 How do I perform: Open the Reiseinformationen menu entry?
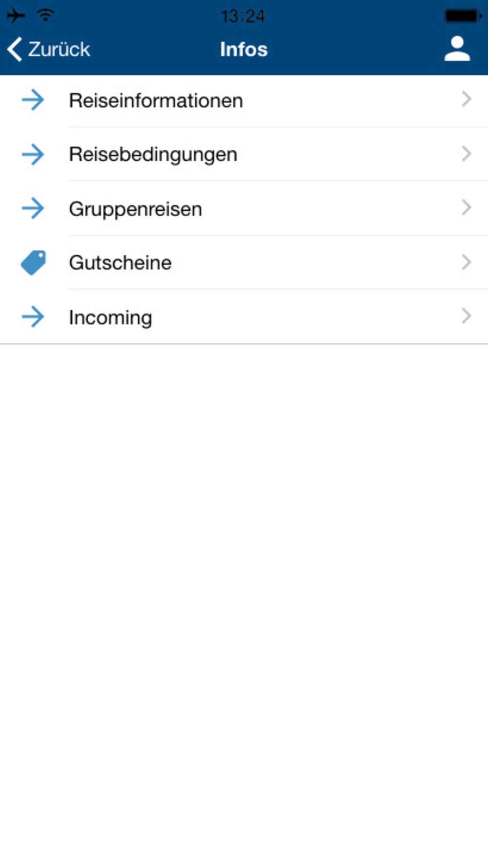(244, 101)
